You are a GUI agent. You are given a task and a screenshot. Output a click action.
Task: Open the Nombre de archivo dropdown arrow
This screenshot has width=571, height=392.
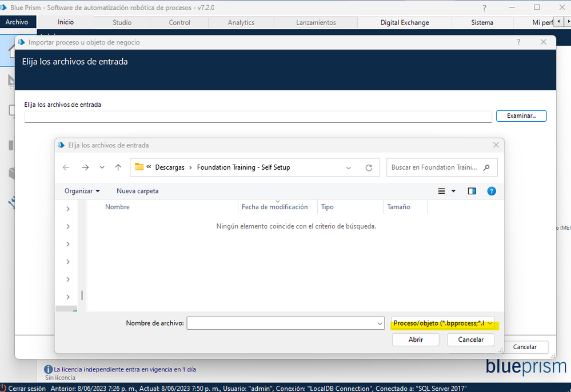[380, 323]
